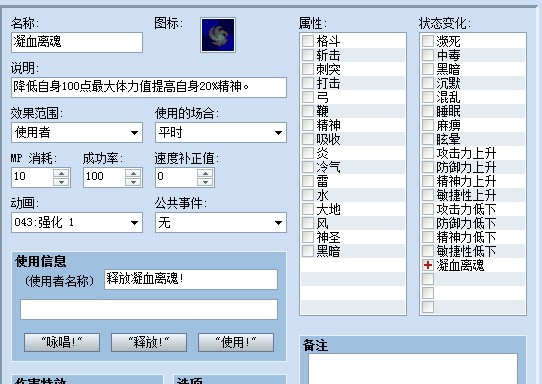The height and width of the screenshot is (384, 542).
Task: Decrease MP 消耗 with down arrow
Action: coord(62,182)
